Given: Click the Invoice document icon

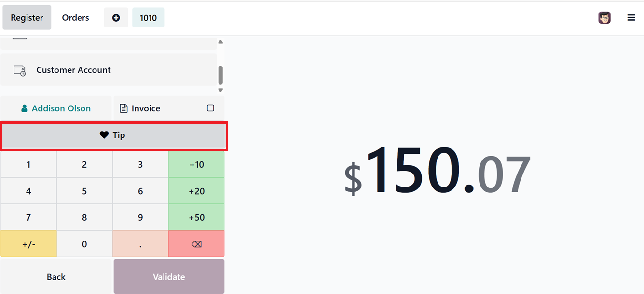Looking at the screenshot, I should click(124, 108).
